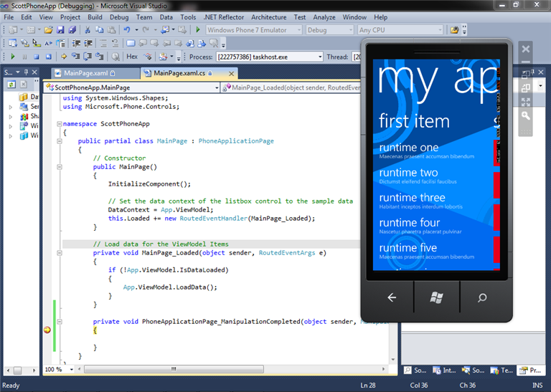The image size is (551, 392).
Task: Open the Any CPU platform dropdown
Action: [x=440, y=30]
